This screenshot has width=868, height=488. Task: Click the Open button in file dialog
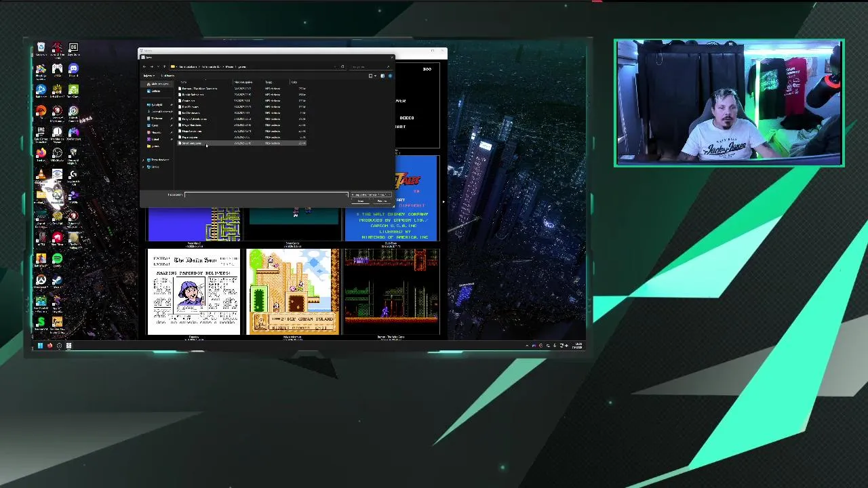pyautogui.click(x=361, y=201)
